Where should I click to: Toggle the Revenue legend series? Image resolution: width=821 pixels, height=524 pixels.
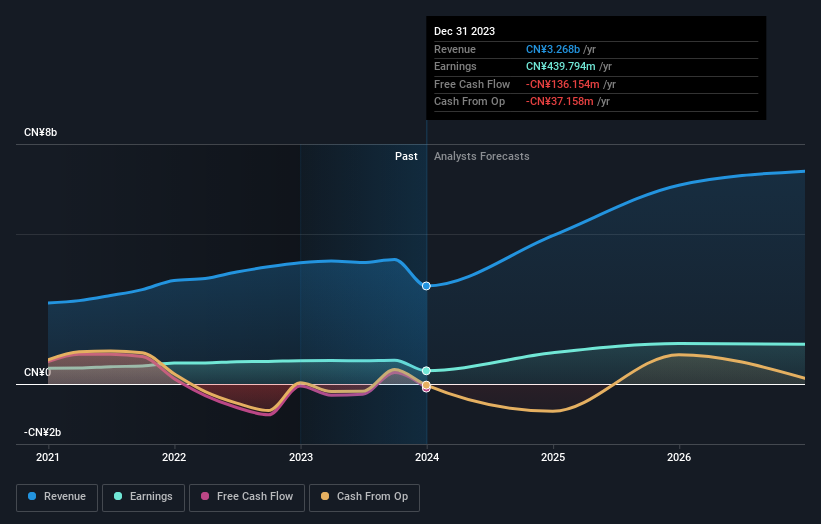(57, 497)
